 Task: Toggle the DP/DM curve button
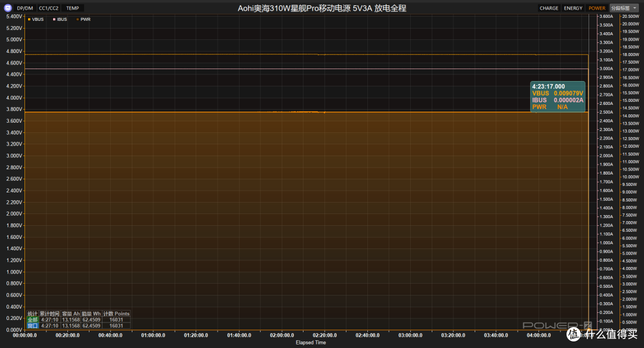pos(25,8)
